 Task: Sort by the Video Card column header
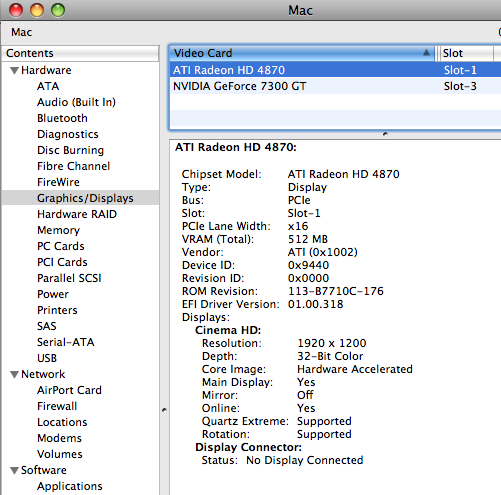[302, 53]
